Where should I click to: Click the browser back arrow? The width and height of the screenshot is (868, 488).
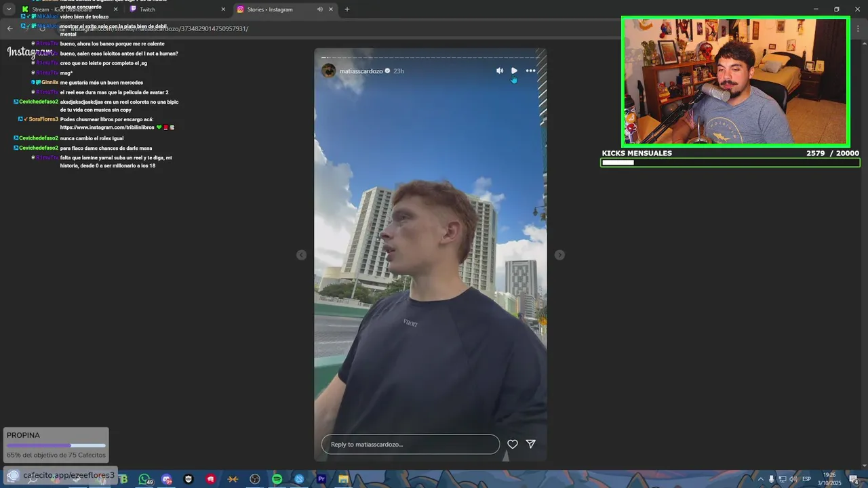(9, 28)
